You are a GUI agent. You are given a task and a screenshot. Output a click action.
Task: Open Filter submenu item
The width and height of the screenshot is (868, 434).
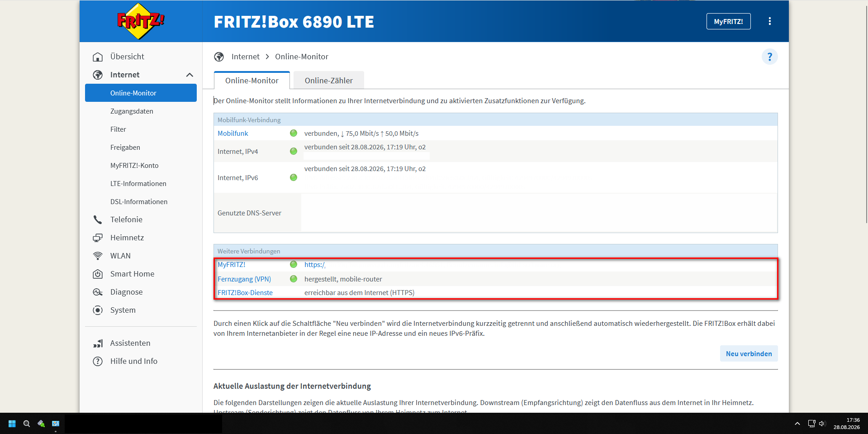(118, 129)
